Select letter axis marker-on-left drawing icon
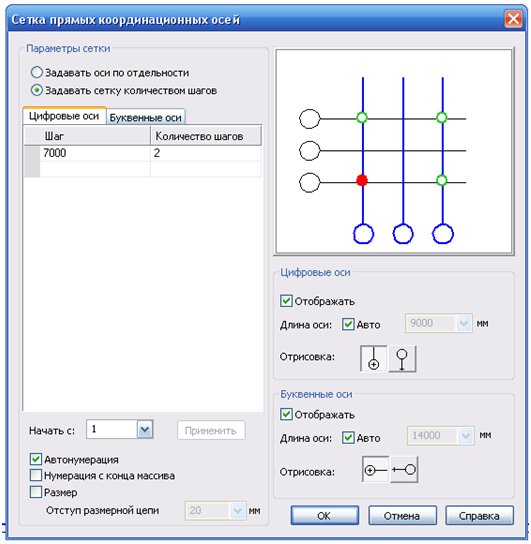This screenshot has height=544, width=531. tap(376, 469)
